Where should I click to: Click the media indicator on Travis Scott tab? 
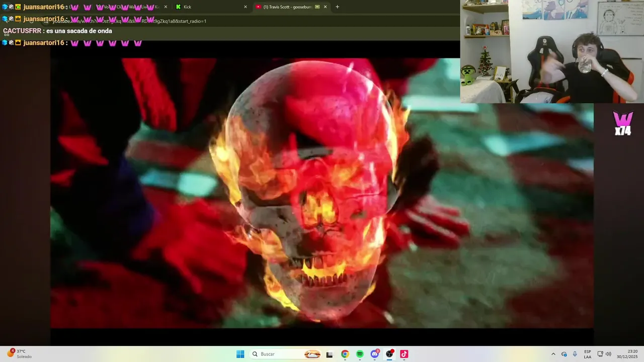pyautogui.click(x=317, y=7)
